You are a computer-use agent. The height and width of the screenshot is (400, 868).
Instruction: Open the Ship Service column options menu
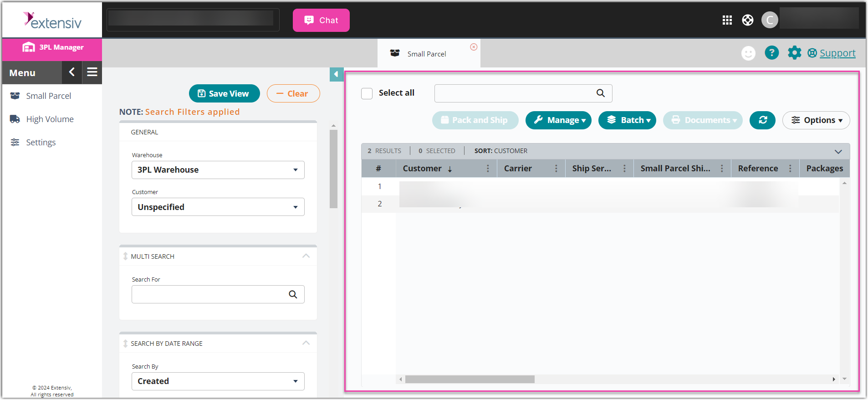point(624,169)
